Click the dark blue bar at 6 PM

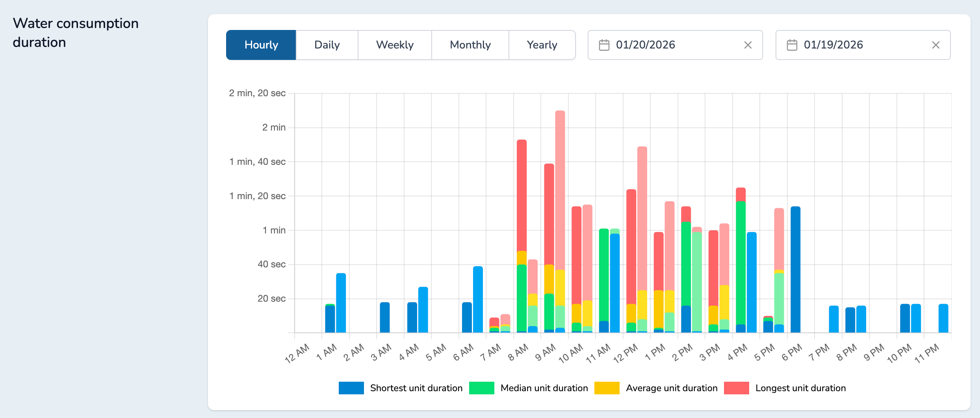(795, 268)
